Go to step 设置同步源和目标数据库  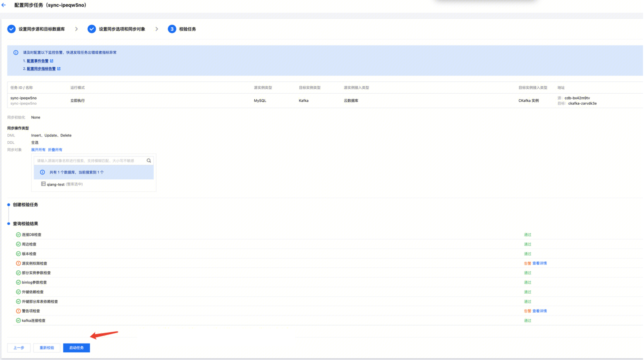[x=41, y=29]
